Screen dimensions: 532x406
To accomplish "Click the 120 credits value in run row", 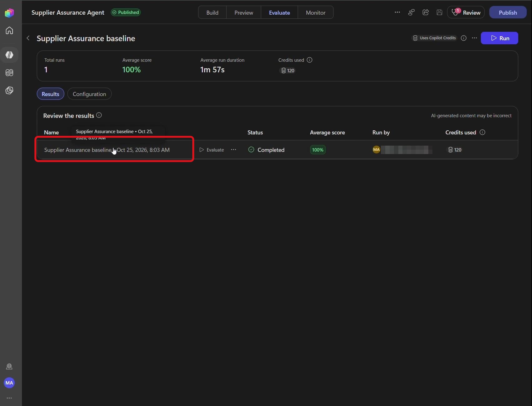I will pyautogui.click(x=455, y=150).
